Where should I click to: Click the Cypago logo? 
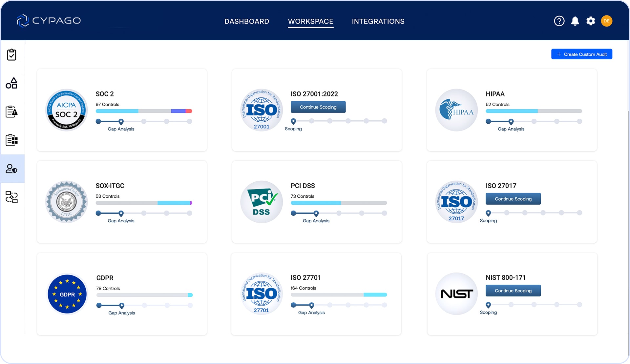point(49,21)
